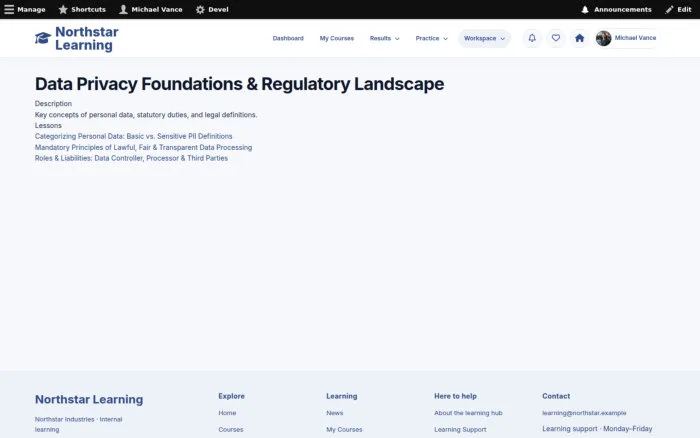Expand the Workspace dropdown menu
Screen dimensions: 700x438
click(x=484, y=38)
